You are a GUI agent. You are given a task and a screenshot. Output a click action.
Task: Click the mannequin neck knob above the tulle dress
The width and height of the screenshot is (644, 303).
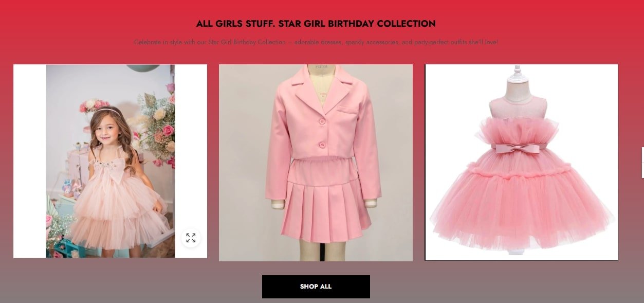[x=518, y=71]
